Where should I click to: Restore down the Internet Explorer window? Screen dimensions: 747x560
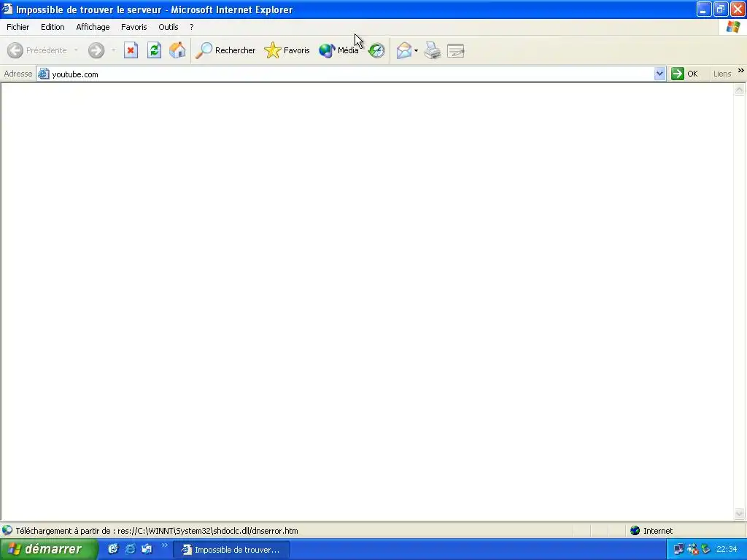[720, 9]
